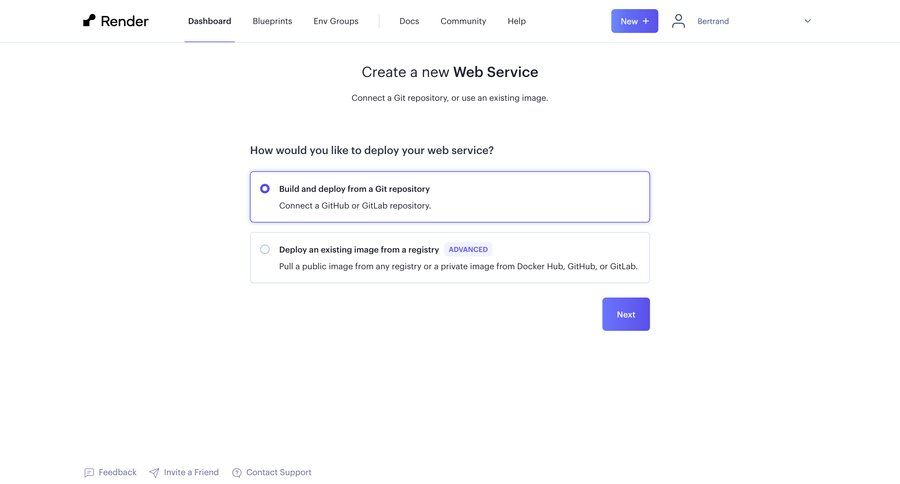Screen dimensions: 900x484
Task: Expand the account dropdown chevron
Action: tap(808, 21)
